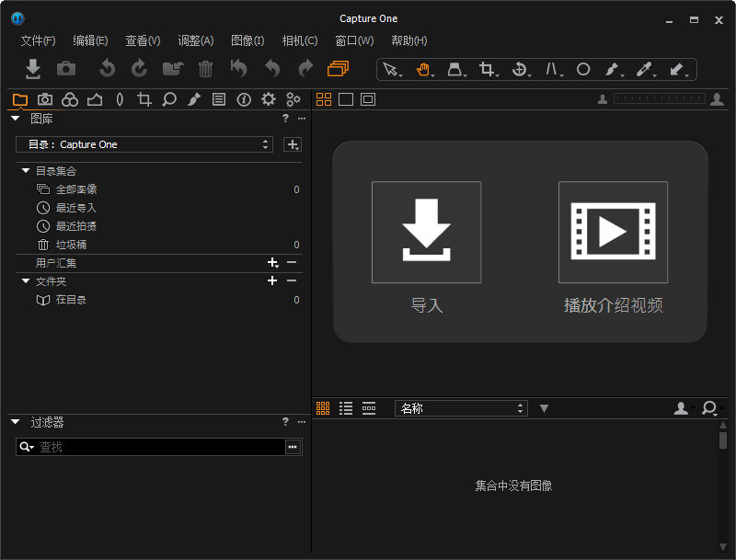Select the Crop cursor tool in toolbar
736x560 pixels.
pos(488,69)
